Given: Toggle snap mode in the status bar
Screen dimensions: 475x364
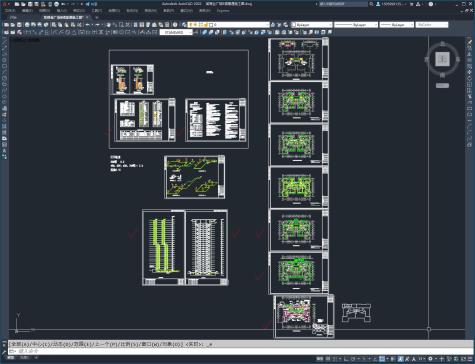Looking at the screenshot, I should (334, 359).
